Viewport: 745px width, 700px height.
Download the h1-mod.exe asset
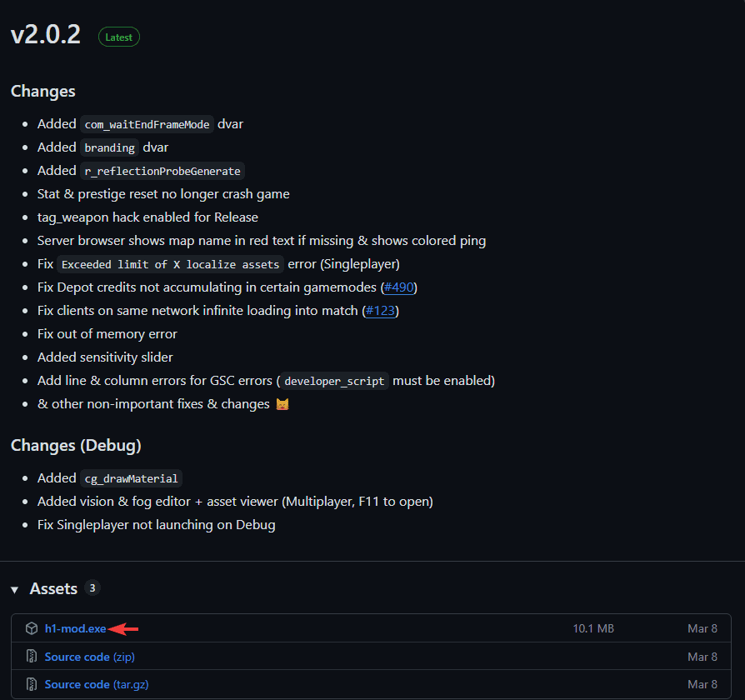[75, 628]
